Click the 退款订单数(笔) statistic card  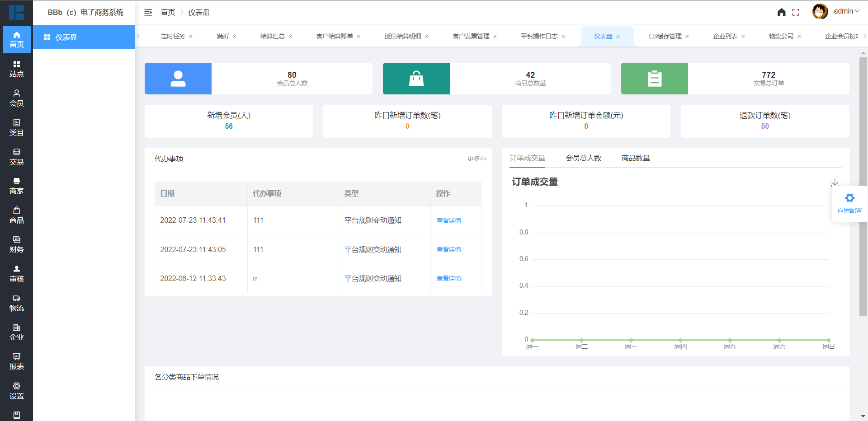765,121
